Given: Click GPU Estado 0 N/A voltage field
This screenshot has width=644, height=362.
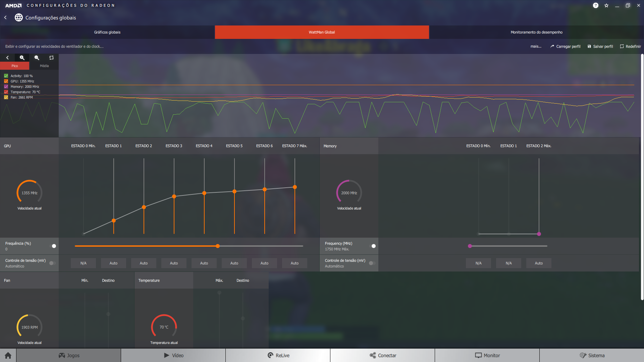Looking at the screenshot, I should (x=84, y=263).
